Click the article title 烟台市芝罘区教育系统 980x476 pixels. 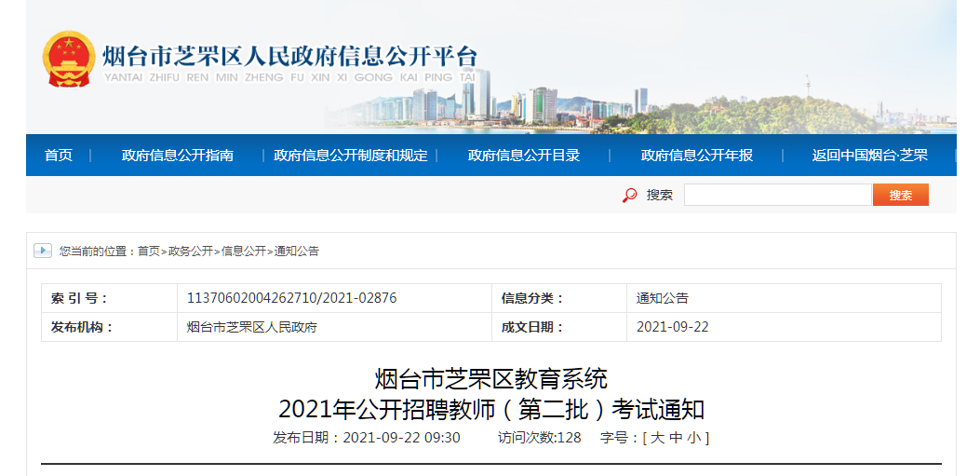click(490, 379)
